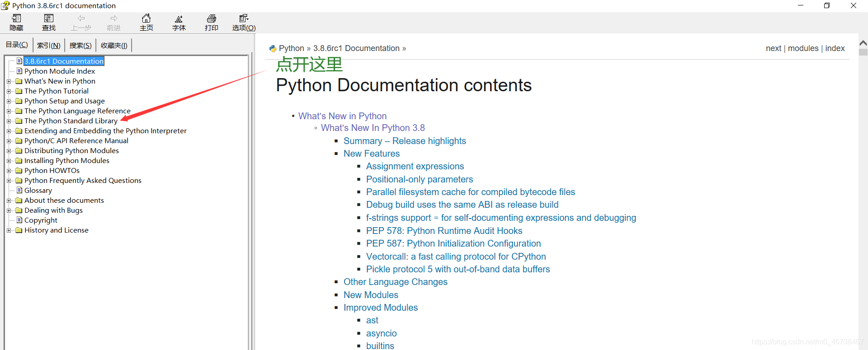Image resolution: width=868 pixels, height=350 pixels.
Task: Expand the What's New in Python node
Action: click(9, 81)
